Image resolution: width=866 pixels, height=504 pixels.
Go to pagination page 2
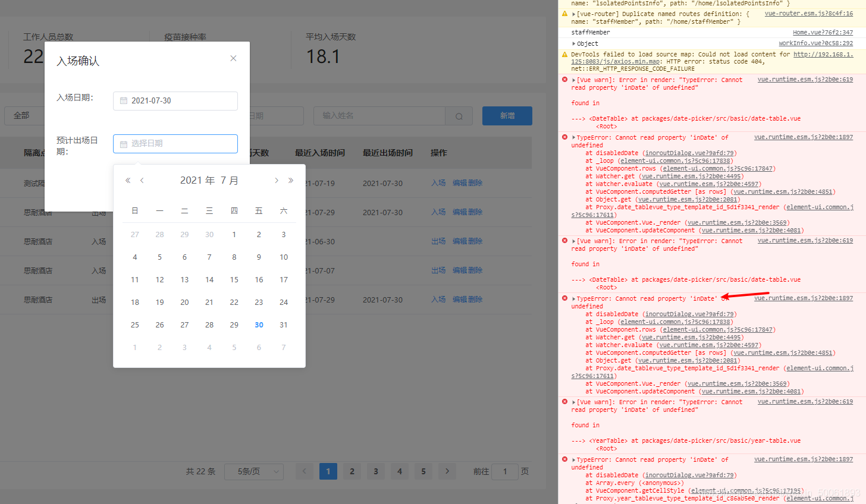pyautogui.click(x=352, y=471)
